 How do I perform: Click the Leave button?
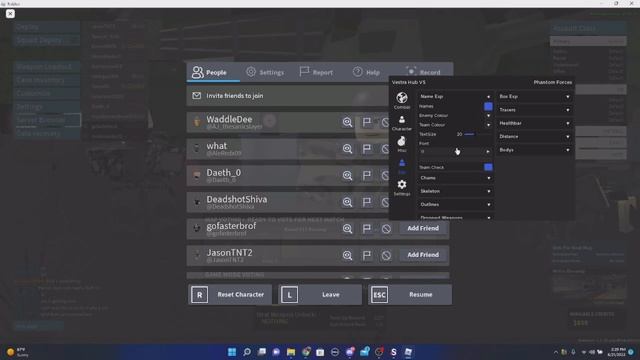[x=320, y=294]
